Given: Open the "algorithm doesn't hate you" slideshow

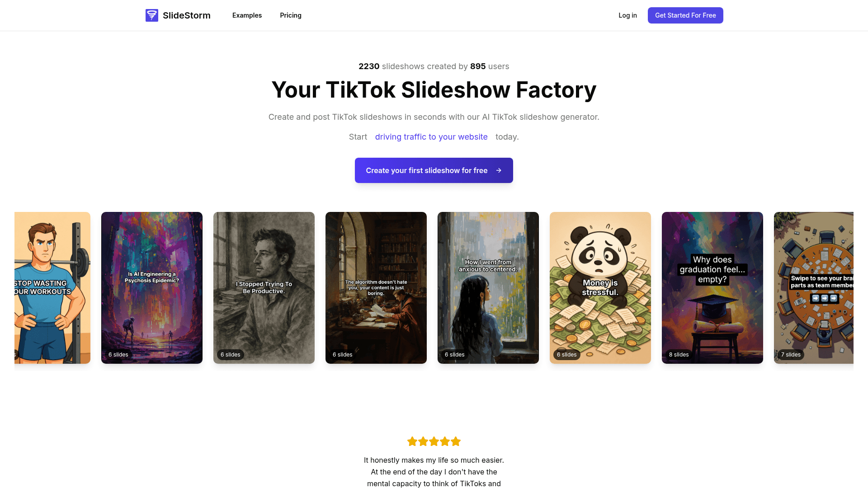Looking at the screenshot, I should tap(376, 288).
